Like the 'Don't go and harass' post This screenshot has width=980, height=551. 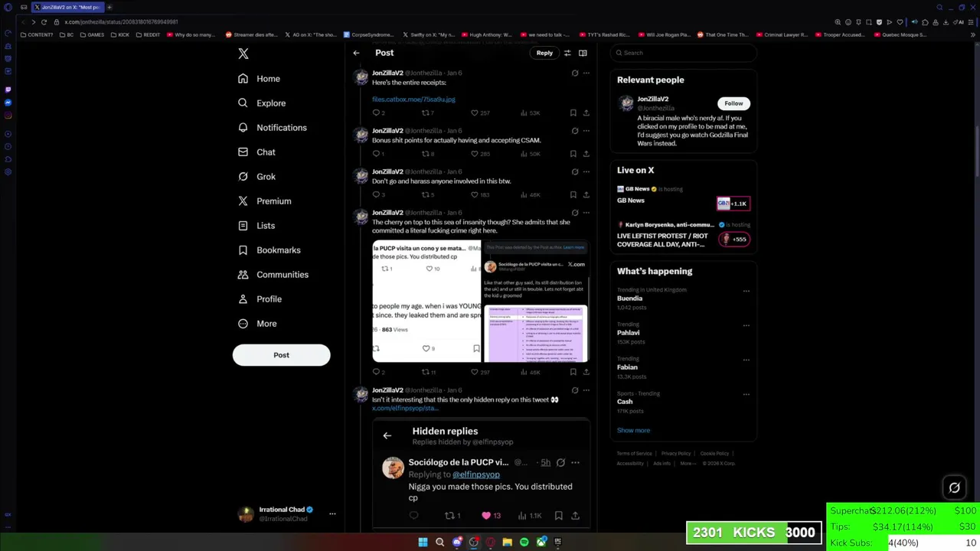coord(475,194)
